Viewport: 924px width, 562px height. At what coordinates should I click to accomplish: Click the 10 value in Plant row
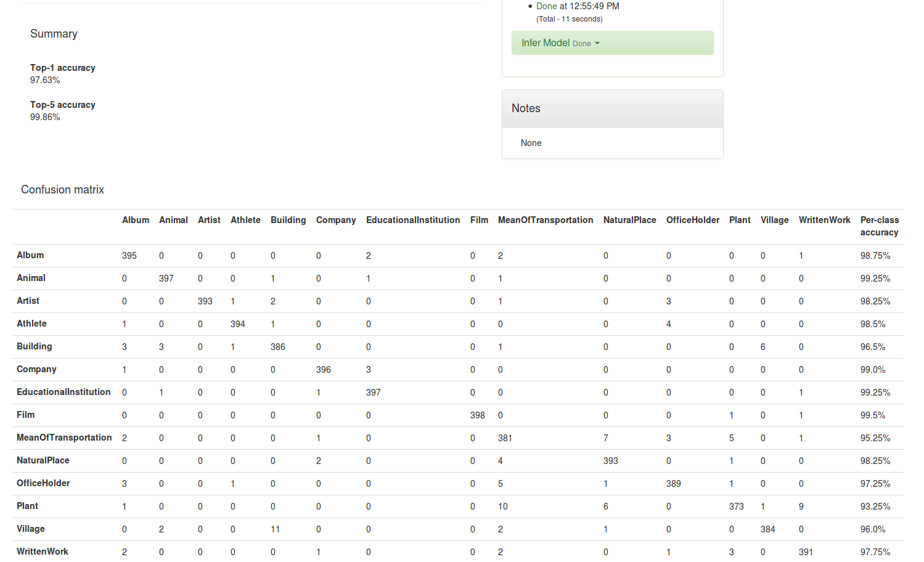(x=503, y=507)
